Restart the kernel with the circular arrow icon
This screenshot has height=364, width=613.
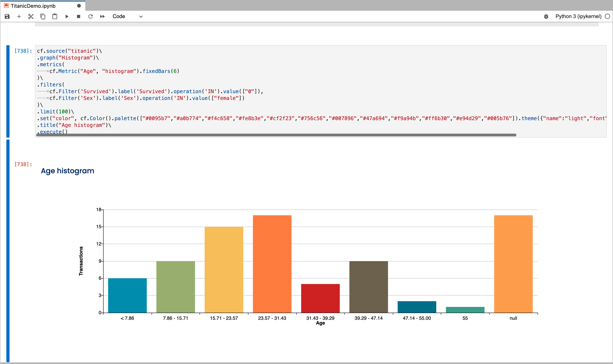(x=90, y=16)
